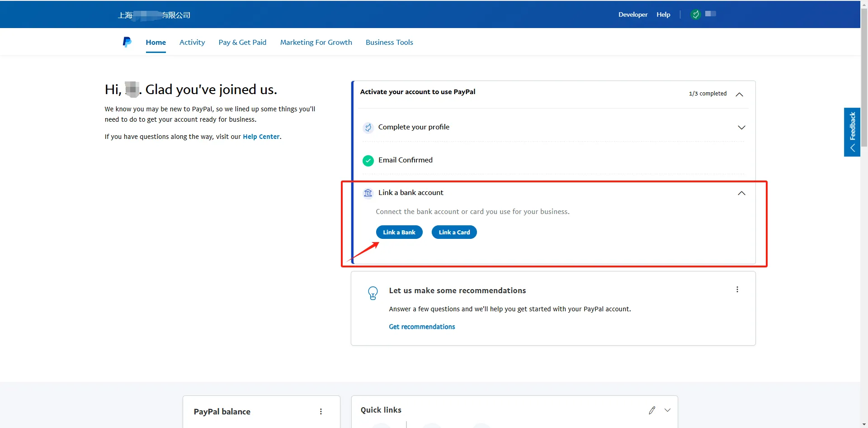
Task: Expand the Complete your profile step
Action: (x=741, y=127)
